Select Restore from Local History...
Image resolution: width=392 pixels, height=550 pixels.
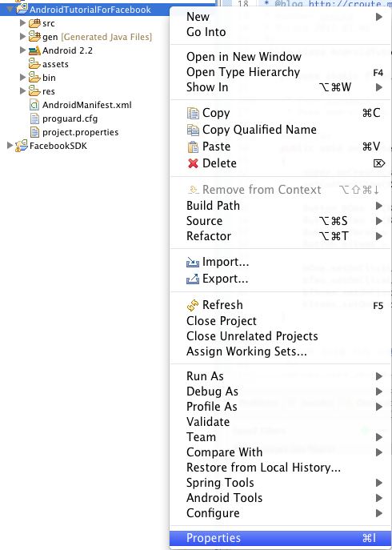pyautogui.click(x=281, y=468)
